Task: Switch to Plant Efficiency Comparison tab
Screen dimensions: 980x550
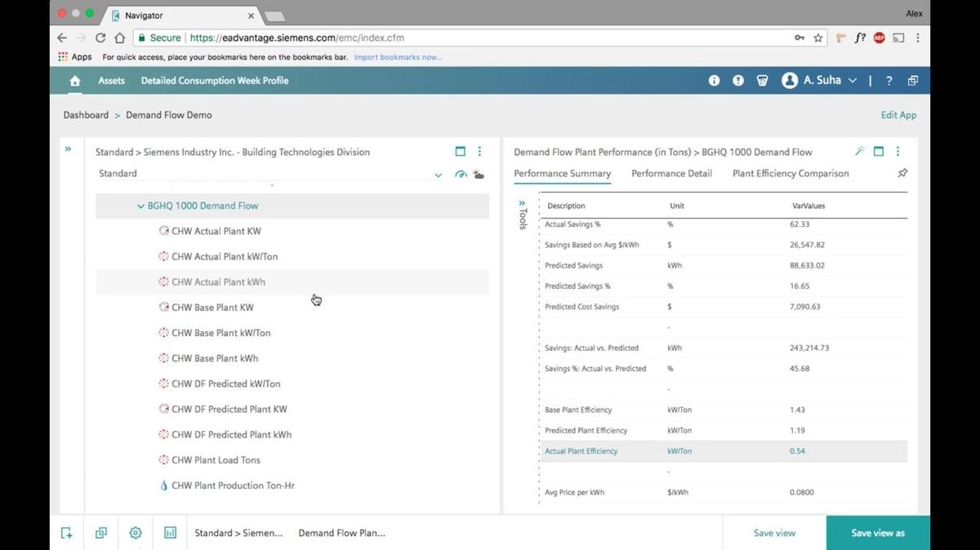Action: (791, 174)
